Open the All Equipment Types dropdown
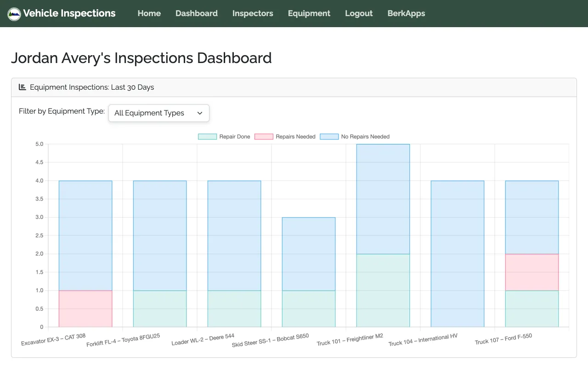Image resolution: width=588 pixels, height=368 pixels. click(159, 113)
